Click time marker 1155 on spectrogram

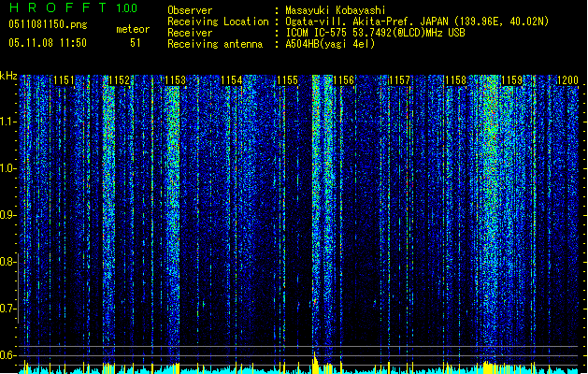[x=287, y=80]
